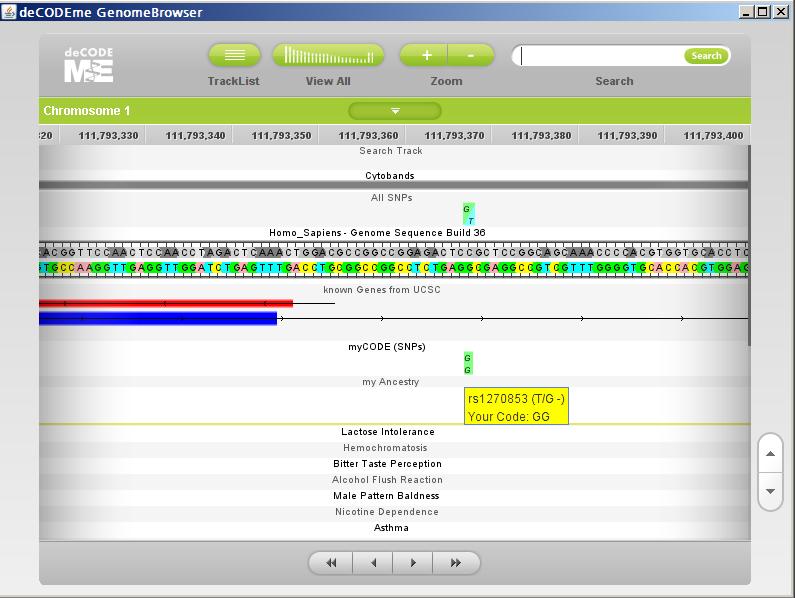Click the G/T SNP marker in All SNPs
This screenshot has height=598, width=795.
[x=468, y=215]
